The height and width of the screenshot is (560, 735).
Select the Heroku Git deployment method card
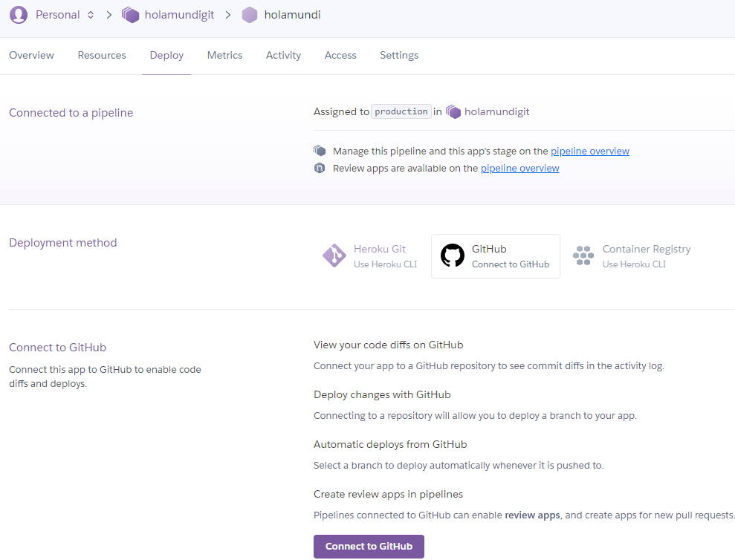point(369,255)
